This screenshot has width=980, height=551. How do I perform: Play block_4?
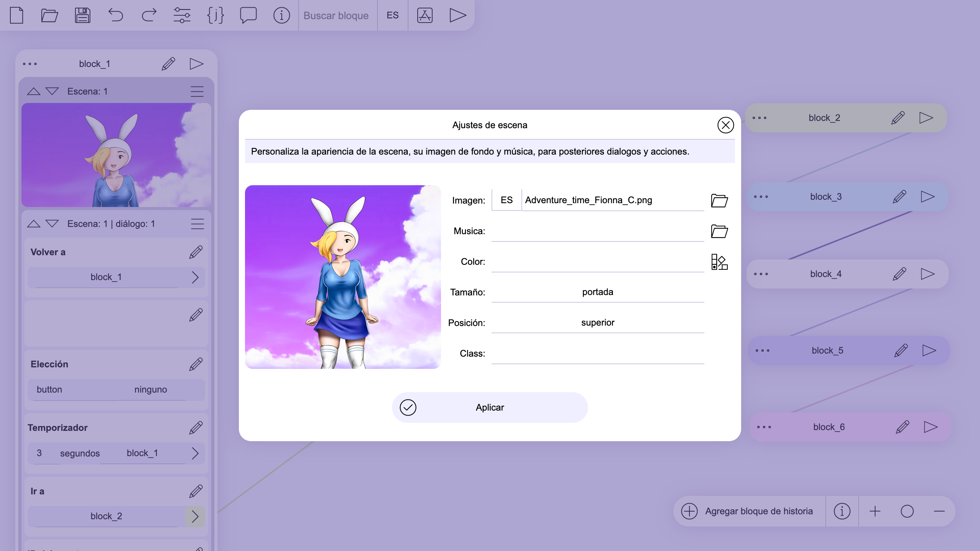[928, 274]
